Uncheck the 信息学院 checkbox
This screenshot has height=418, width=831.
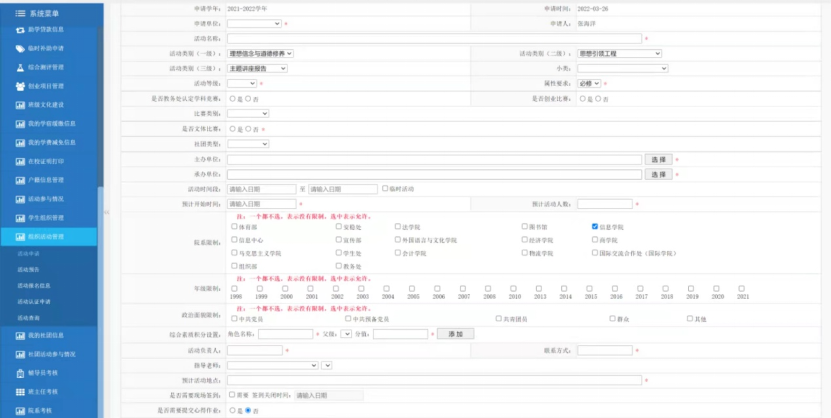pos(595,227)
